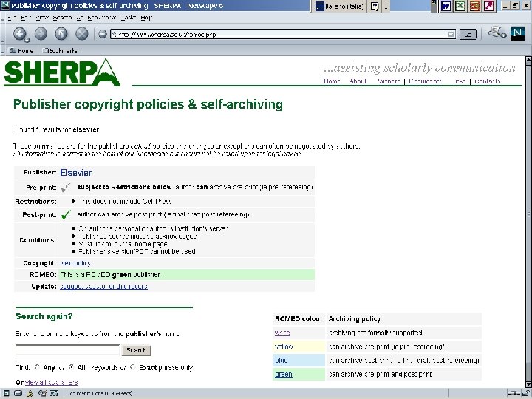This screenshot has width=532, height=399.
Task: Open Instant Messenger icon in status bar
Action: pyautogui.click(x=30, y=393)
